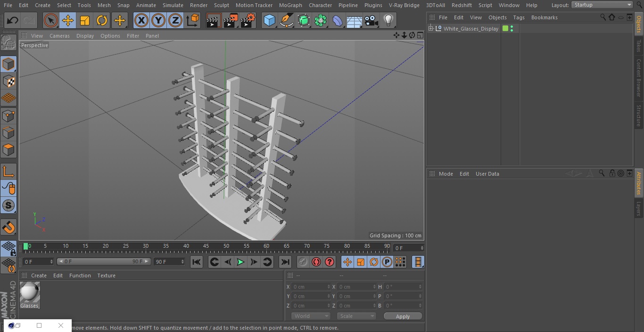Render the active view with clapperboard

coord(214,20)
